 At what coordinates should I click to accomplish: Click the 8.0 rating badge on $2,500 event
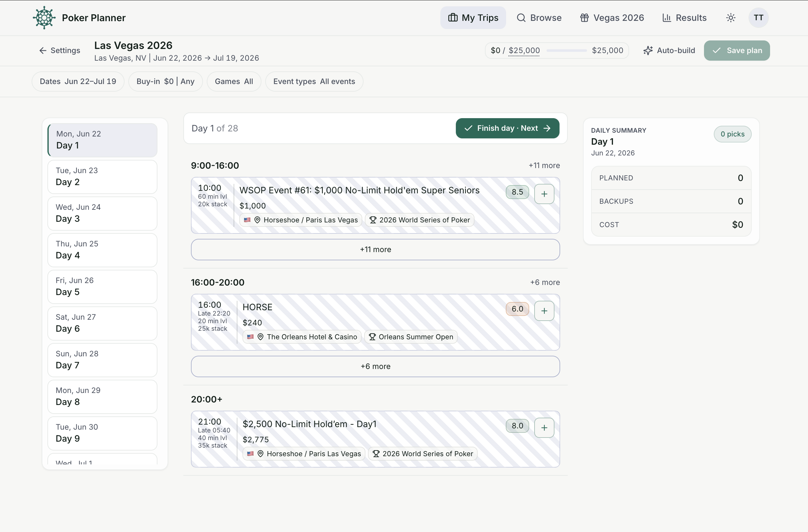point(517,426)
